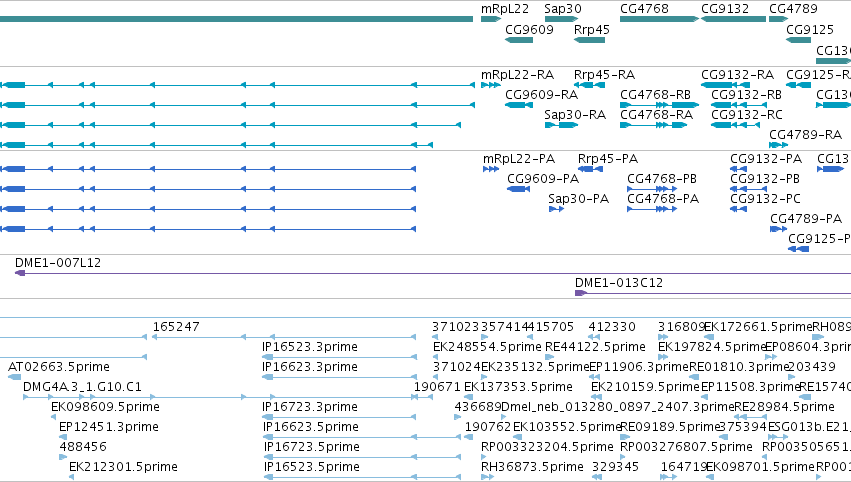Click EST IP16523.5prime
Image resolution: width=851 pixels, height=482 pixels.
point(312,467)
